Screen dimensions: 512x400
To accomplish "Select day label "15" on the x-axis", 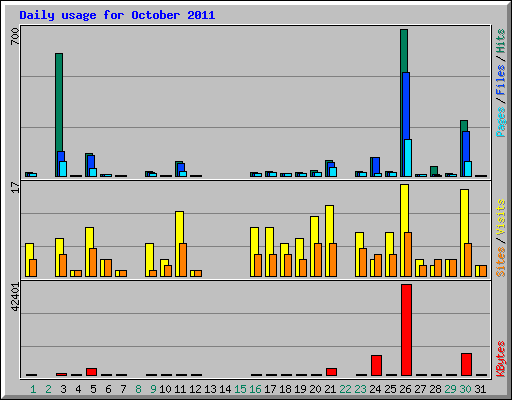I will pos(240,389).
